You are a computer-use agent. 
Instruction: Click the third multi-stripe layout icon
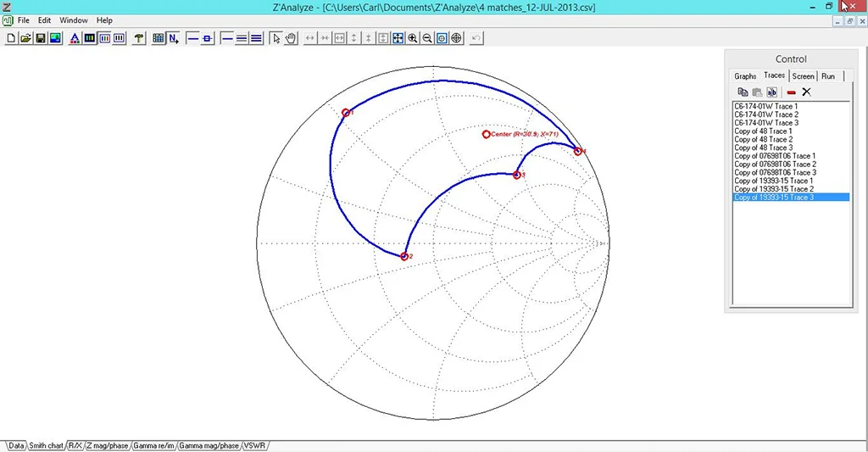pyautogui.click(x=119, y=38)
